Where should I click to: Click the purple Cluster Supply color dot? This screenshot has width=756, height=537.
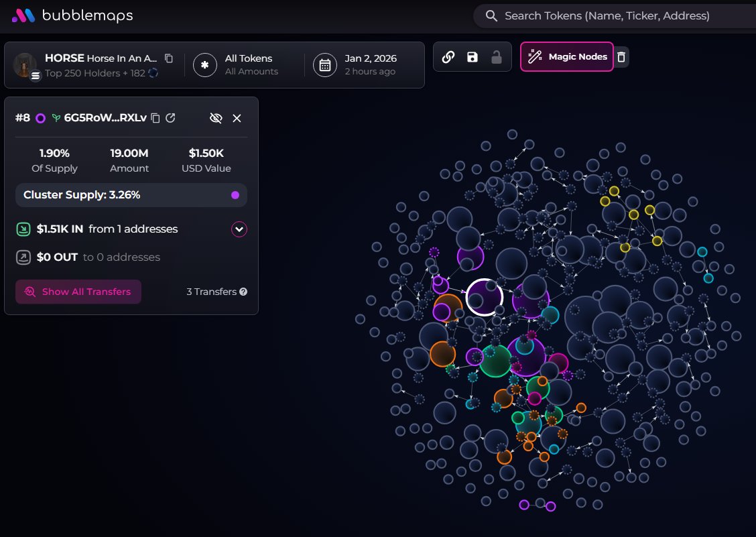tap(235, 195)
